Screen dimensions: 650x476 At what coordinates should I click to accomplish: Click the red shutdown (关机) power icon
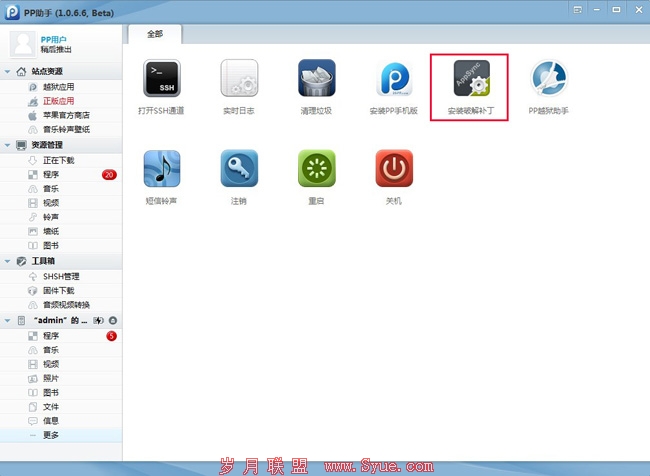[x=394, y=168]
